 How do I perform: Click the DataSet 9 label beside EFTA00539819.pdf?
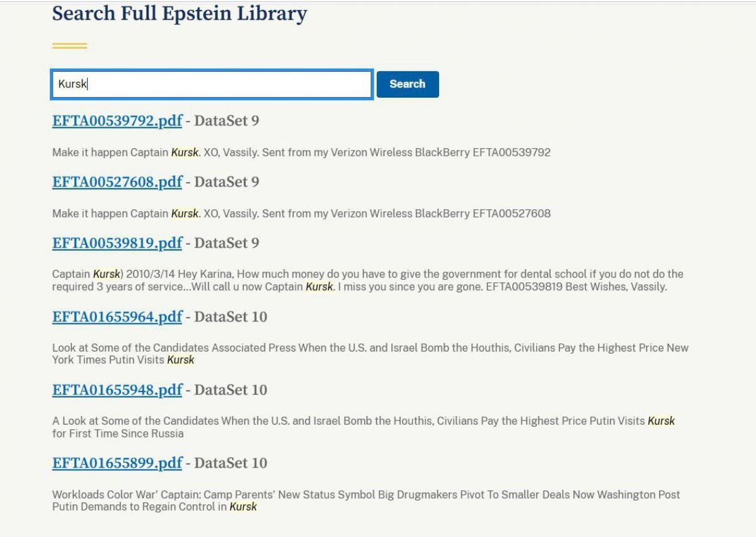(226, 243)
